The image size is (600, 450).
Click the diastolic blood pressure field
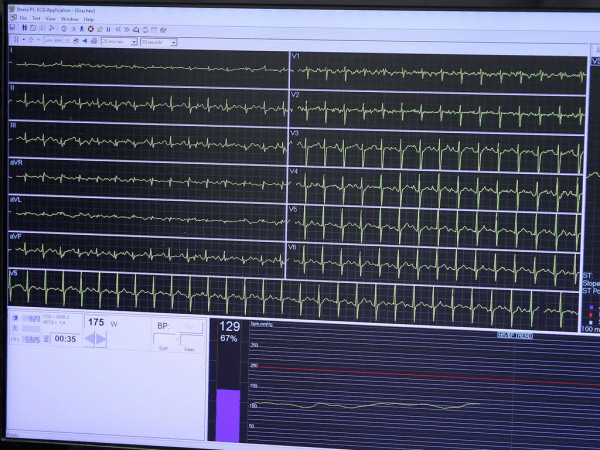(189, 340)
